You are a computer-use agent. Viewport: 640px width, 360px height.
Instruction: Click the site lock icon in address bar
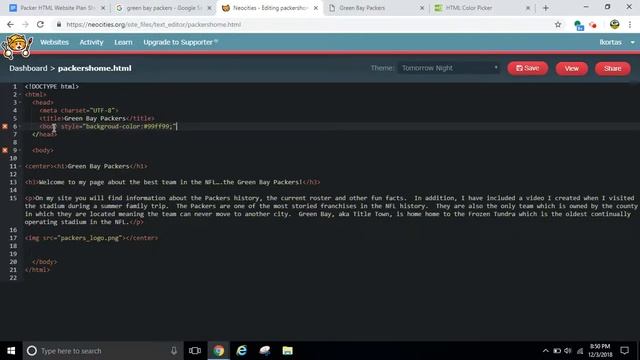59,24
